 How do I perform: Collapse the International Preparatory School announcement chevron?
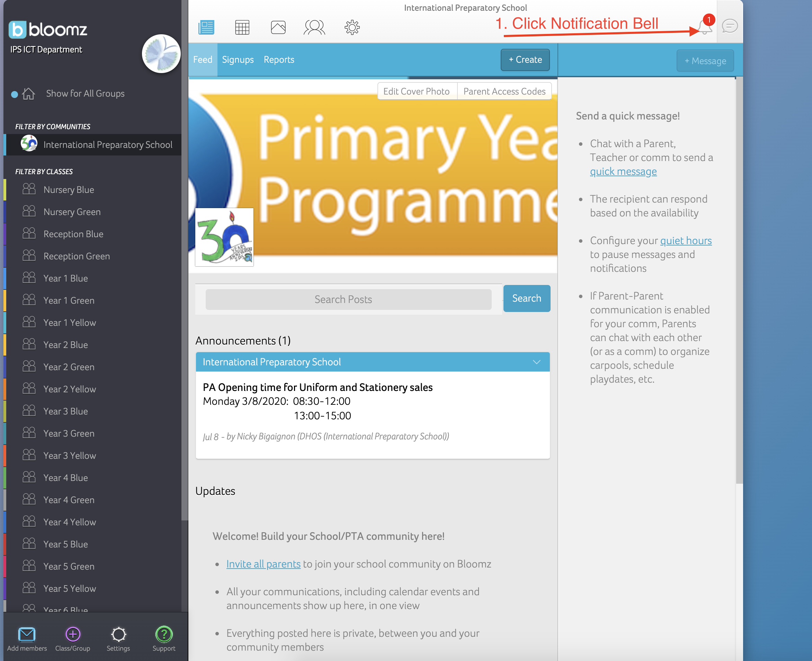(x=536, y=362)
